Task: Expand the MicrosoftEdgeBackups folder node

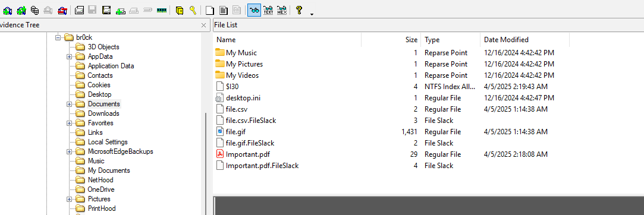Action: [x=69, y=151]
